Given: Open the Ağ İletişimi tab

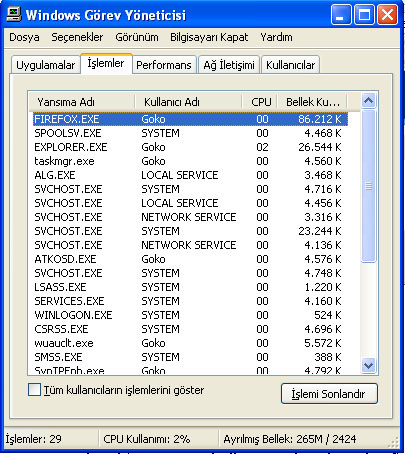Looking at the screenshot, I should tap(229, 65).
